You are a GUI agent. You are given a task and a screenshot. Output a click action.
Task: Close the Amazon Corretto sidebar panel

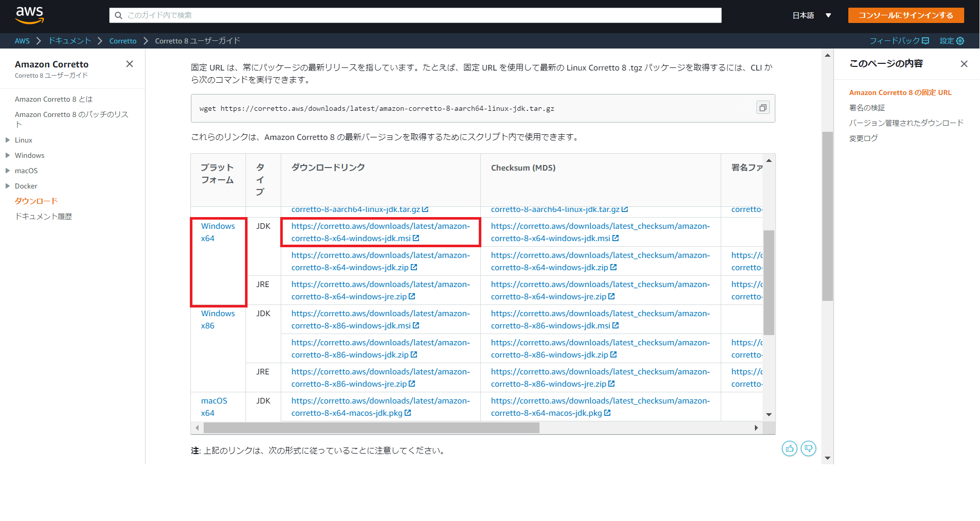[x=130, y=64]
